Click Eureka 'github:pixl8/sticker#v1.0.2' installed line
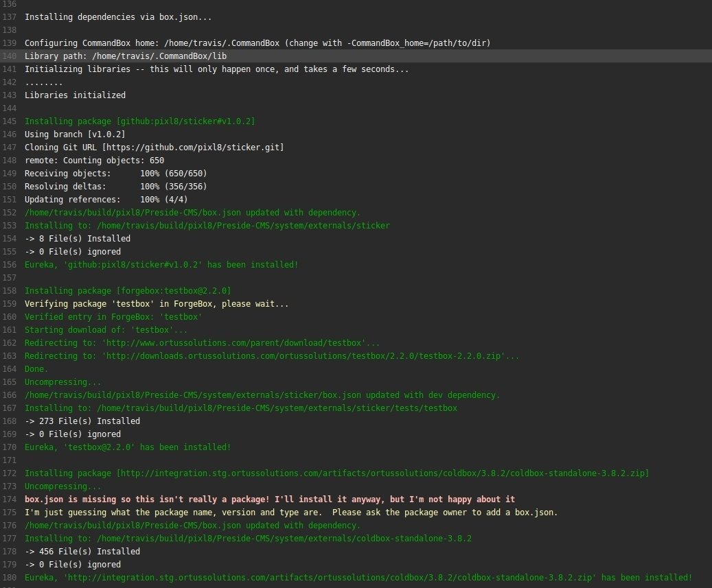The image size is (712, 588). (x=161, y=265)
